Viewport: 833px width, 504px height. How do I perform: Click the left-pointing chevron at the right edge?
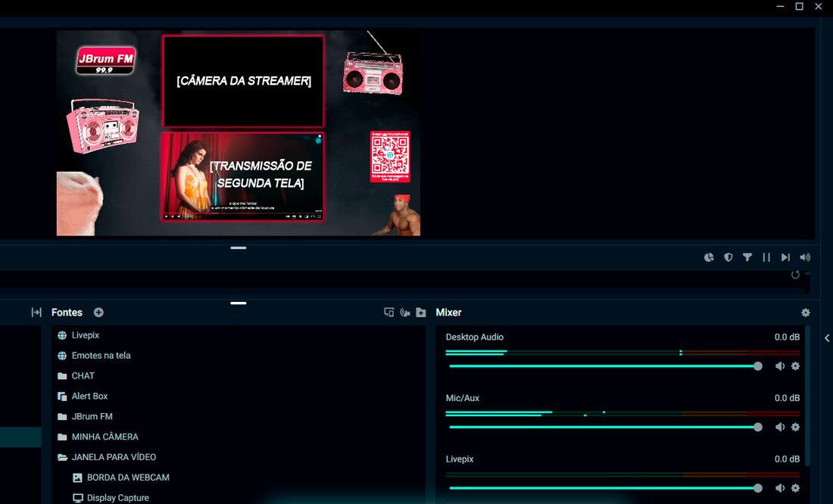(827, 338)
